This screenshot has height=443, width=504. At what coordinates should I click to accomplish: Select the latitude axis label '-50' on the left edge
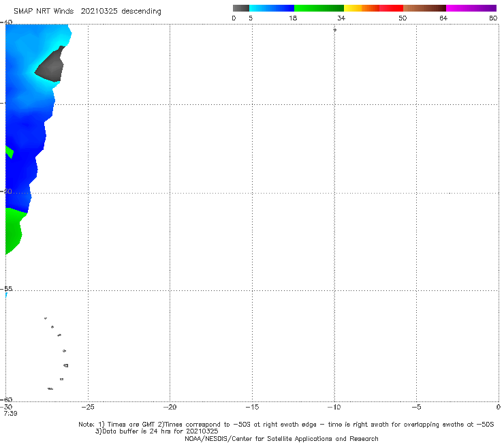6,191
